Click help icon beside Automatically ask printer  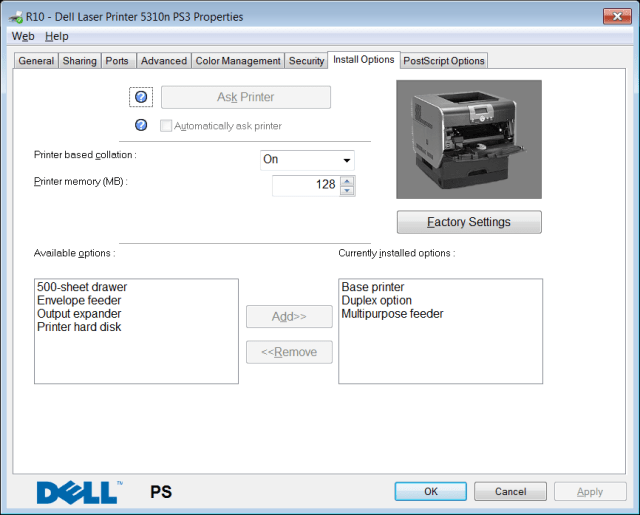pos(141,125)
